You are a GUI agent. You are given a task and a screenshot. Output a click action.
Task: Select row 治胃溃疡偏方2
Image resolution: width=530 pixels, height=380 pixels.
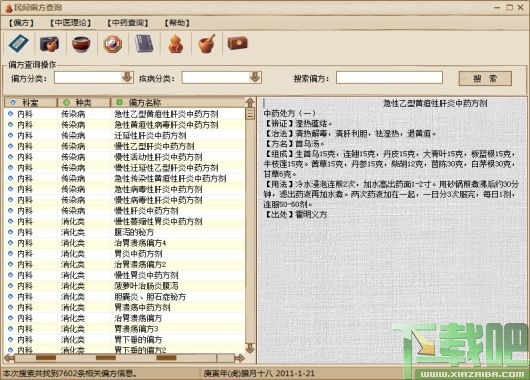(x=124, y=265)
